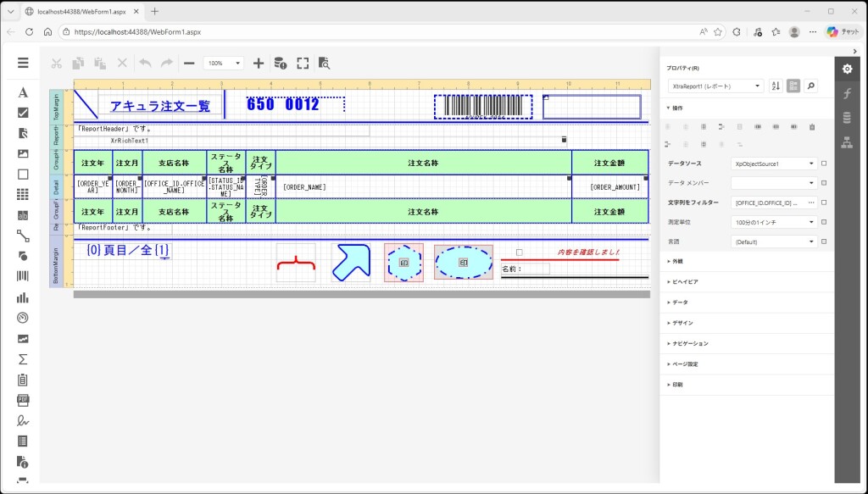Open the Report Explorer hierarchy panel
Image resolution: width=868 pixels, height=494 pixels.
click(x=846, y=141)
